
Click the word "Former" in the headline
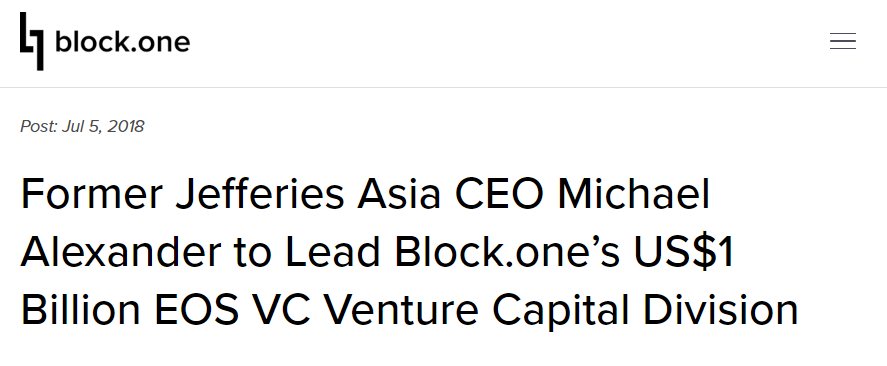(92, 194)
